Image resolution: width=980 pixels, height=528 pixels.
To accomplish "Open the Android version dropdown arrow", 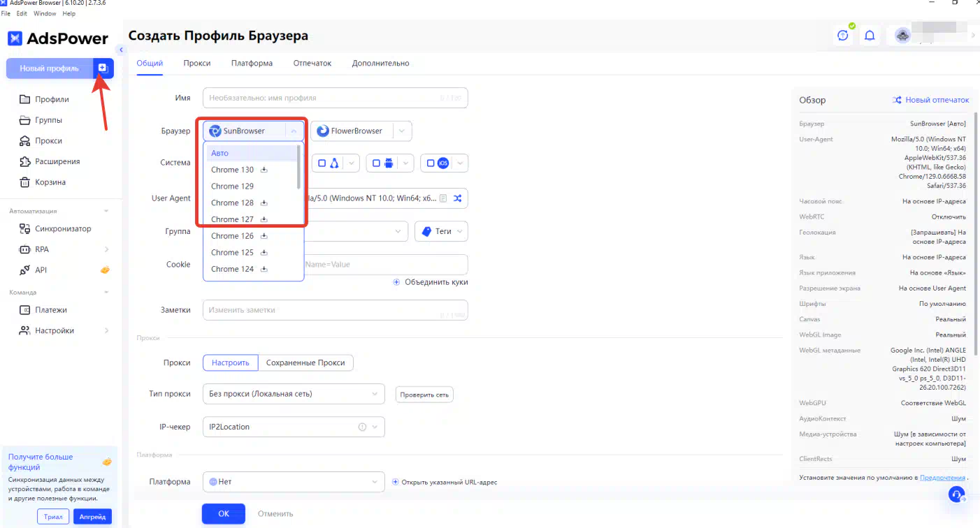I will [405, 163].
